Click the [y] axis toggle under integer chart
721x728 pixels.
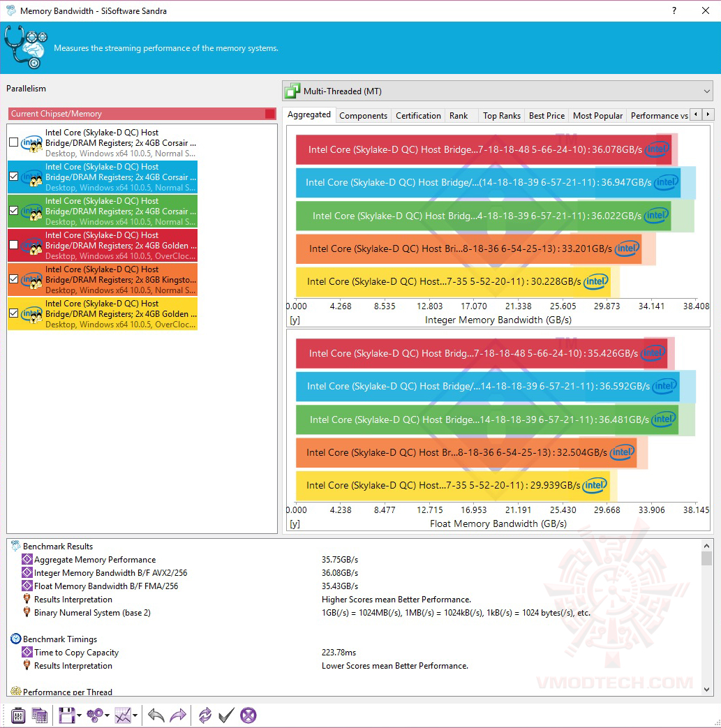(x=295, y=320)
